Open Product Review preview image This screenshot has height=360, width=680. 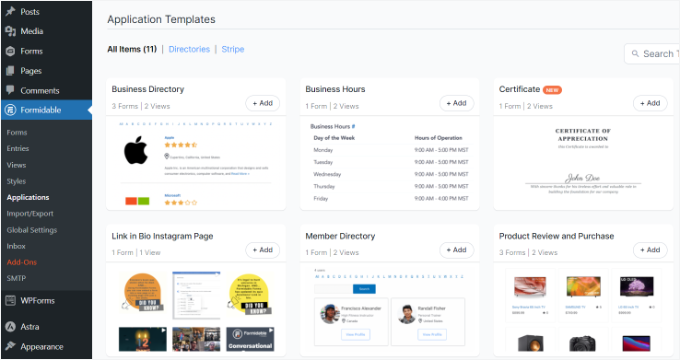(x=583, y=309)
